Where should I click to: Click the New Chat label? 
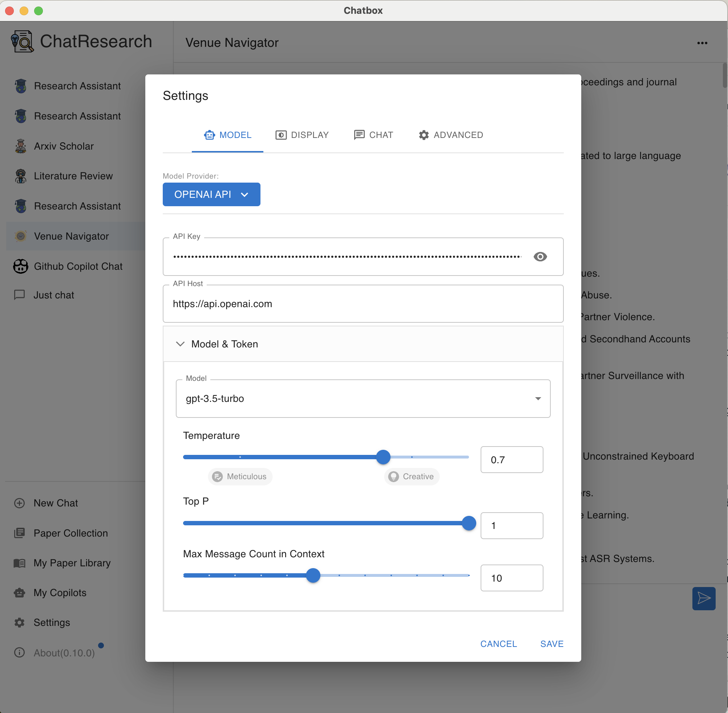point(56,503)
